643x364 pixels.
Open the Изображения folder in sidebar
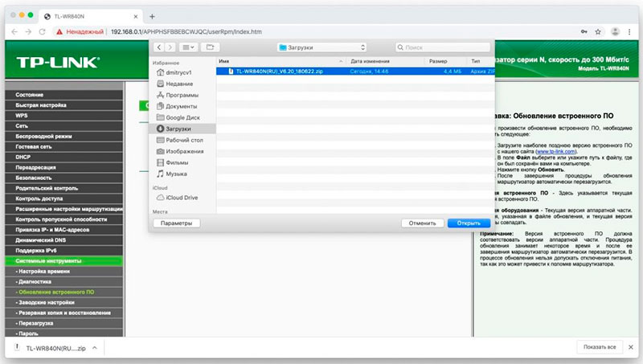(184, 151)
